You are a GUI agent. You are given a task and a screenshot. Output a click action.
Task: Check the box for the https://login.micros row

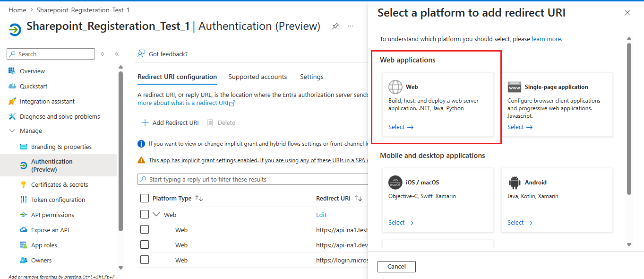(x=145, y=260)
